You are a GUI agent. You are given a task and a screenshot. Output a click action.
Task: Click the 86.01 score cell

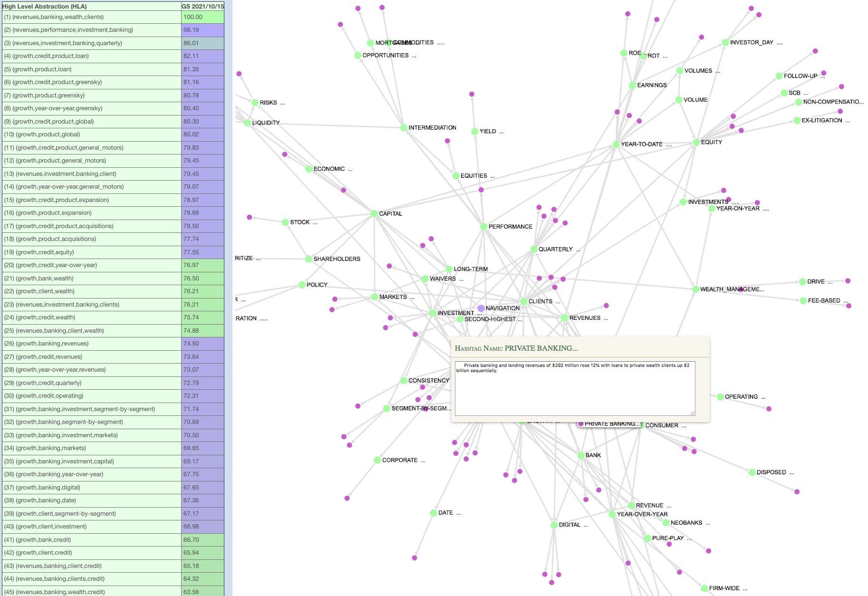(203, 43)
